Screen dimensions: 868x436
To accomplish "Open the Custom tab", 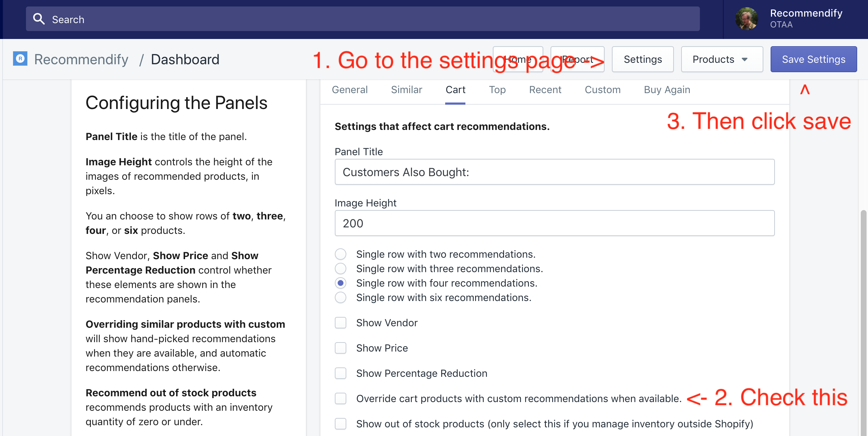I will pos(602,90).
